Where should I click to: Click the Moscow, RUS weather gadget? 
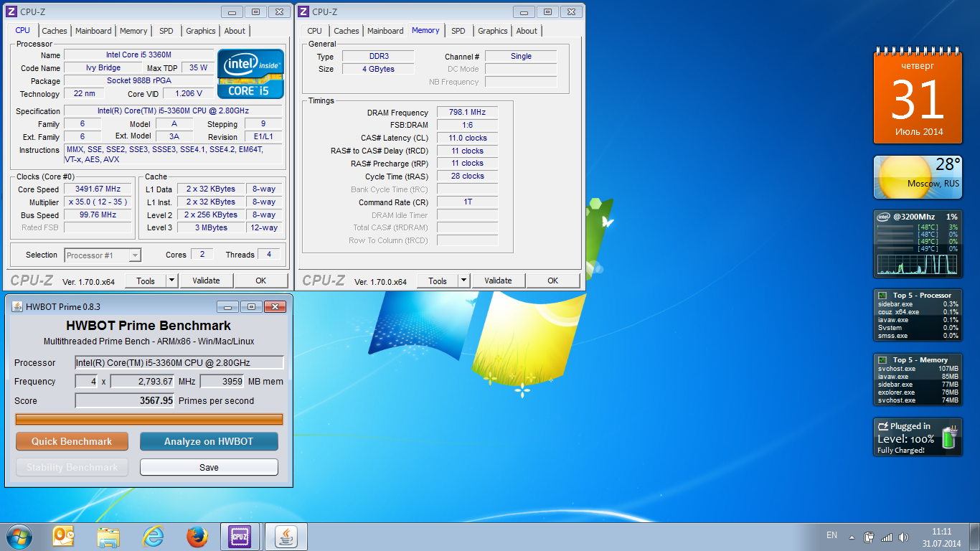pos(918,177)
